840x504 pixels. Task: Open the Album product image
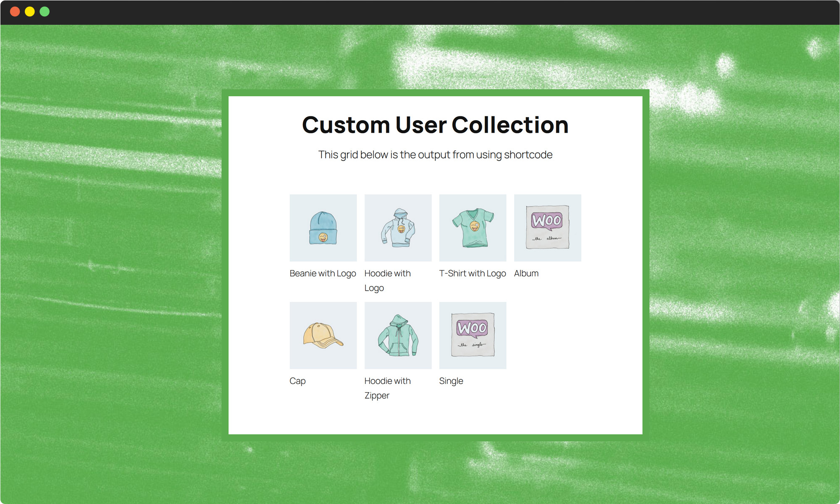[547, 228]
